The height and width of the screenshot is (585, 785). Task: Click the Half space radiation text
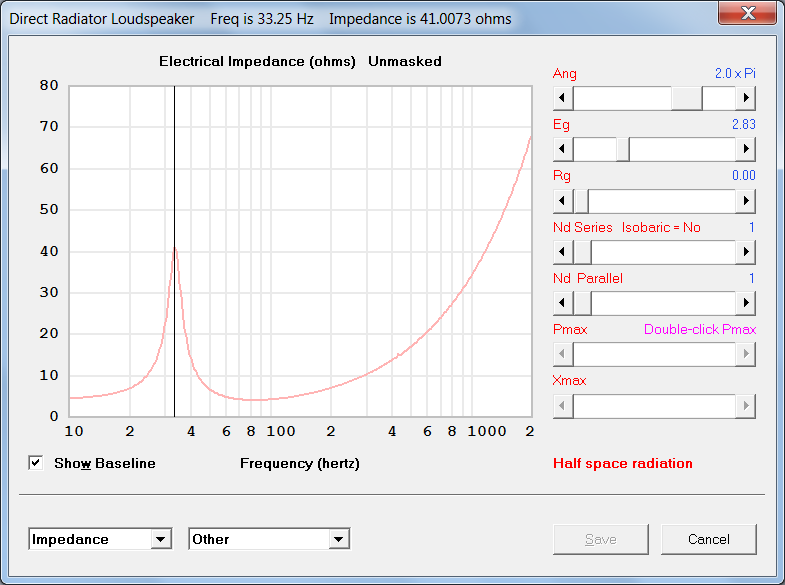[x=623, y=463]
